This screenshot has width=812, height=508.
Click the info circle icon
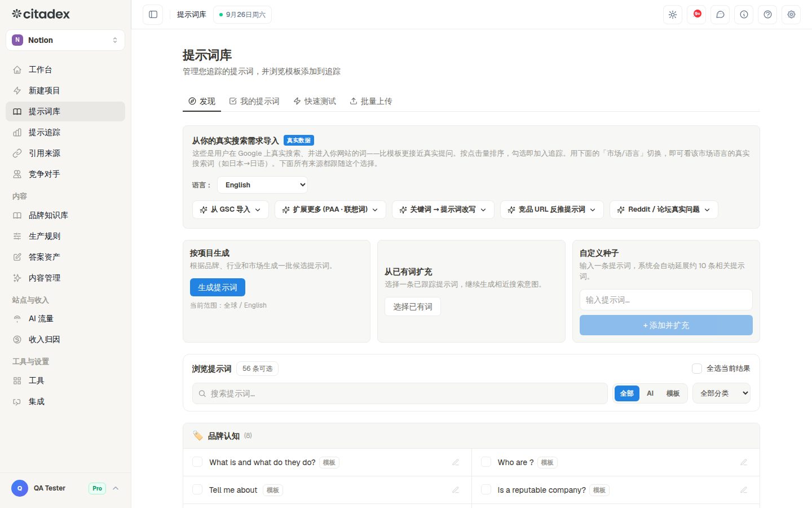point(744,15)
